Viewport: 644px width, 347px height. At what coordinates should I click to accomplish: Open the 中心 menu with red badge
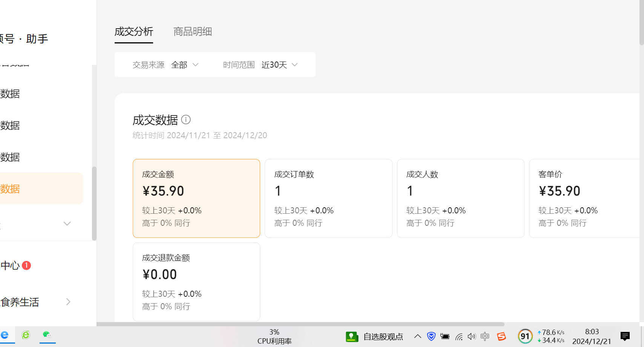[11, 265]
